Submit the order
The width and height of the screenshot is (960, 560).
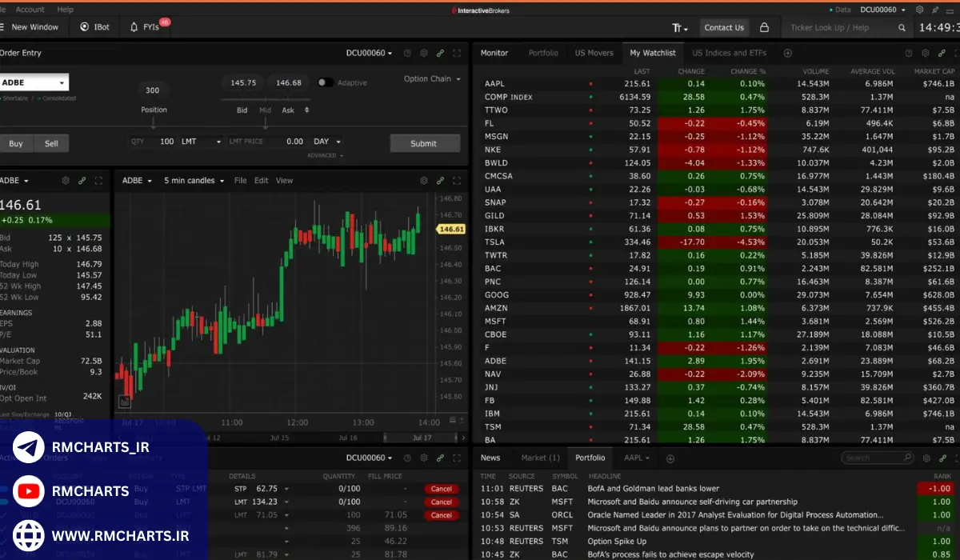click(x=424, y=143)
